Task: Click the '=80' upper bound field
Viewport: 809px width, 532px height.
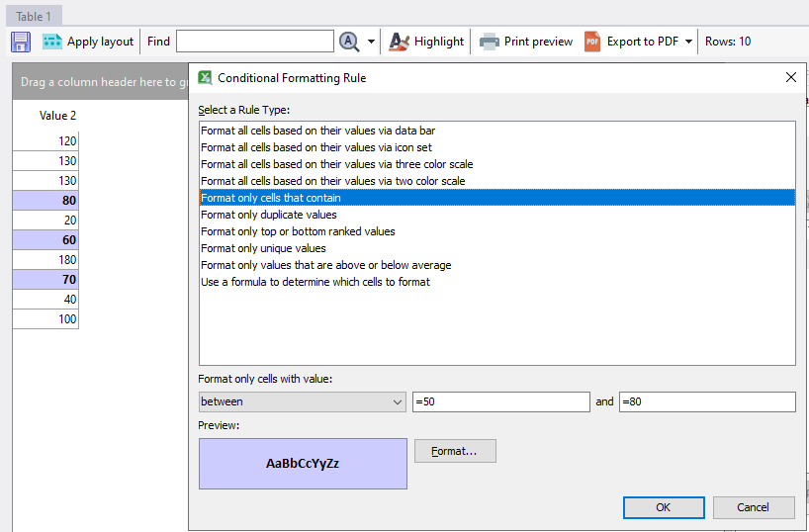Action: (706, 401)
